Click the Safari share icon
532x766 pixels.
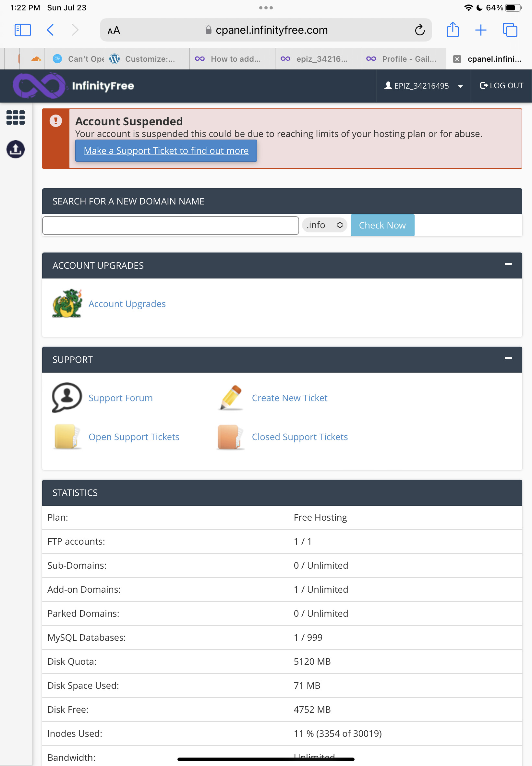[x=452, y=30]
